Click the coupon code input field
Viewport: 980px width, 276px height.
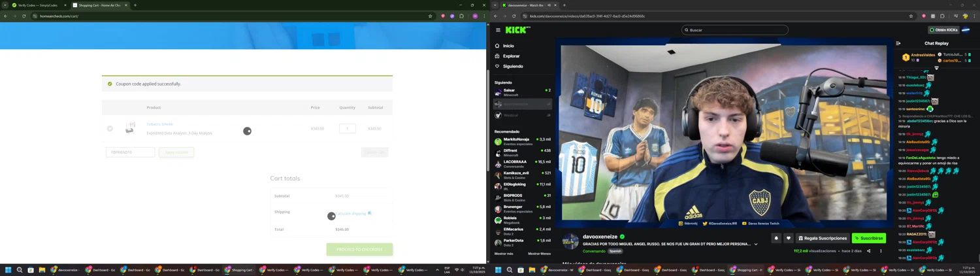131,152
